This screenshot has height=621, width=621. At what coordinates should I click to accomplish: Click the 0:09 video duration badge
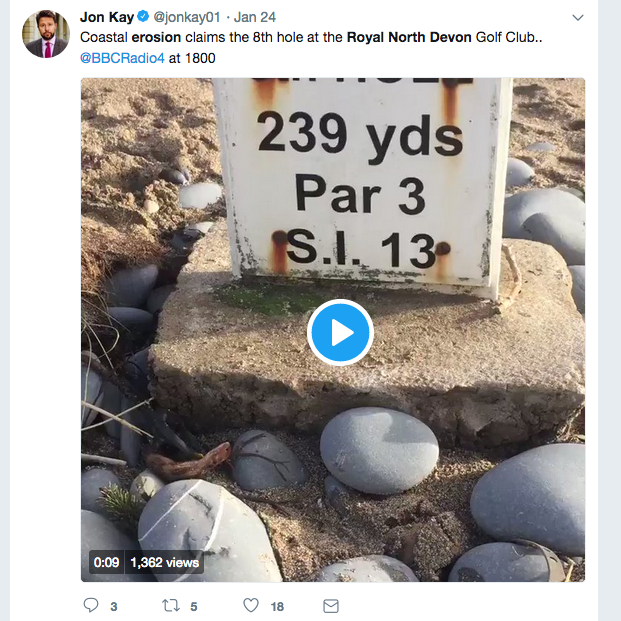click(107, 562)
